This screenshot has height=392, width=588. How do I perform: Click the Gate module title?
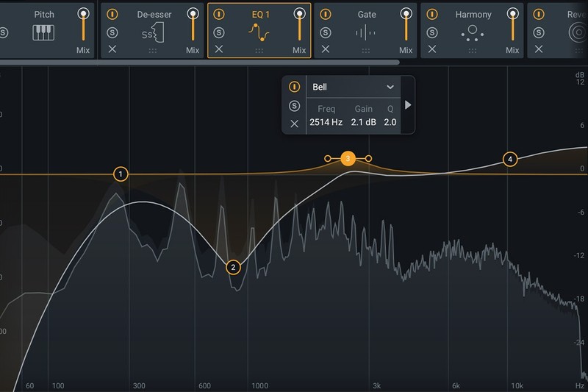[367, 15]
